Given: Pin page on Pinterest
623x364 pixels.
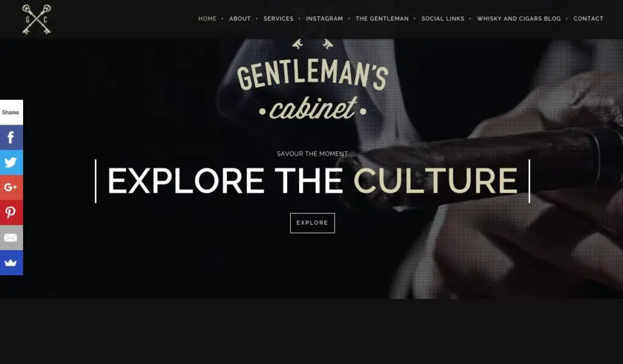Looking at the screenshot, I should 11,212.
